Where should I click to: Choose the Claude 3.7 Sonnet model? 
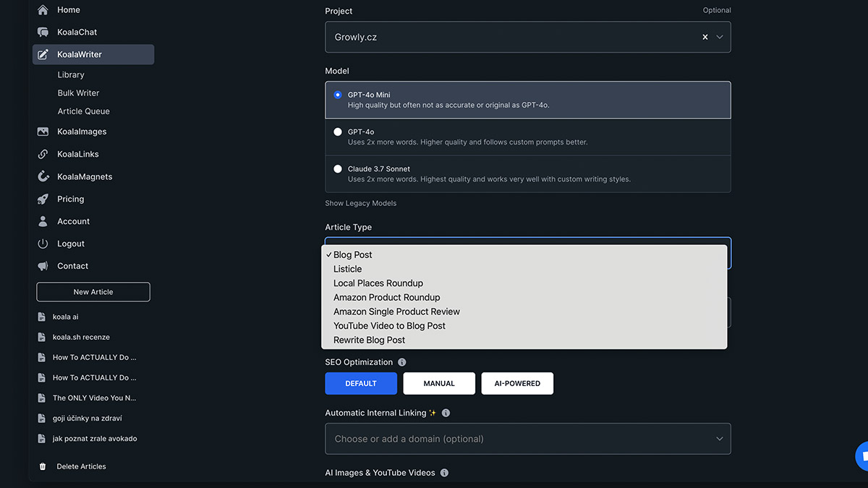[528, 174]
